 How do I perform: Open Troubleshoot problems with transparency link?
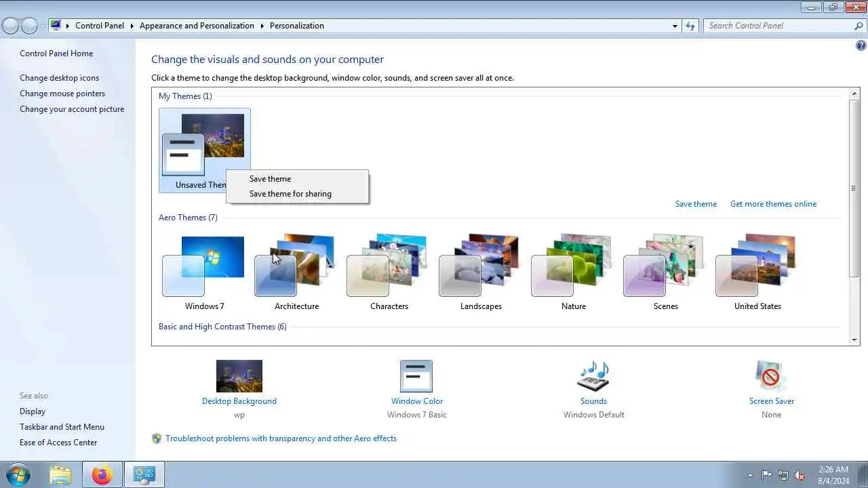[281, 439]
